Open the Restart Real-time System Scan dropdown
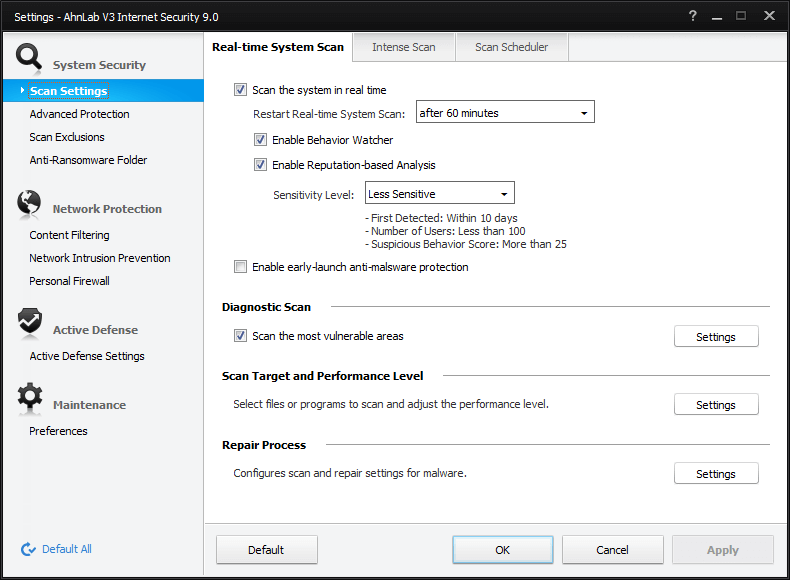 (505, 113)
